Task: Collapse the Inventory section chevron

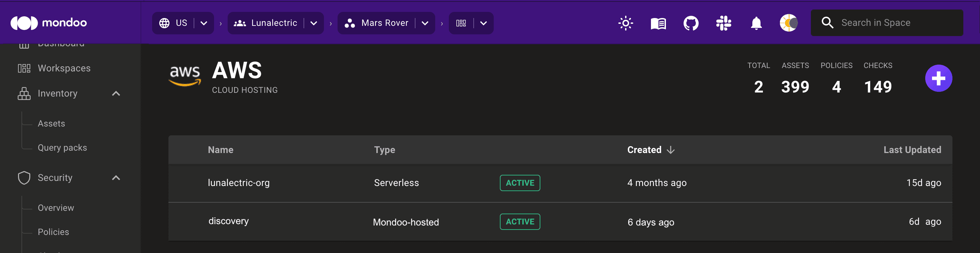Action: (x=116, y=93)
